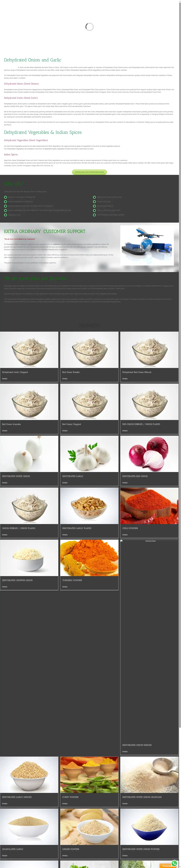Open Details under Red Onion Powder
Viewport: 181px width, 868px height.
point(65,379)
